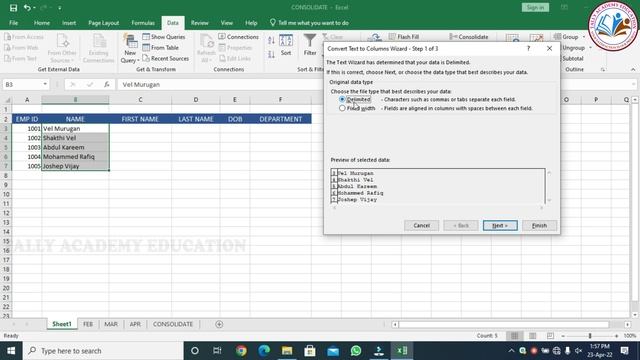Click the Consolidate tool
Image resolution: width=640 pixels, height=360 pixels.
[x=469, y=37]
